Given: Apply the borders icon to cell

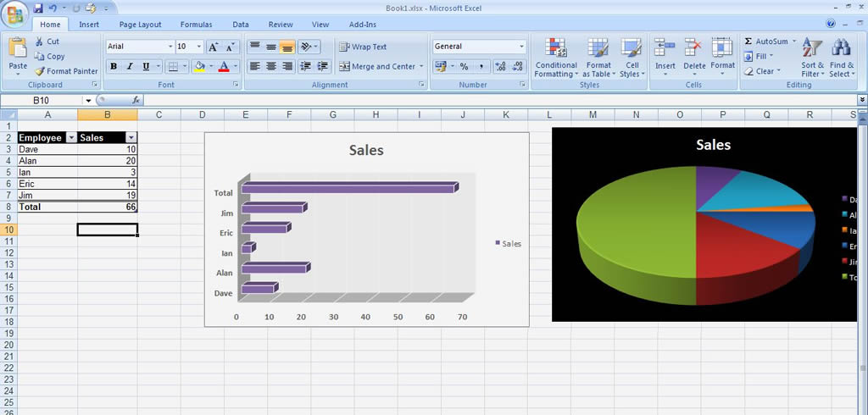Looking at the screenshot, I should [x=173, y=66].
